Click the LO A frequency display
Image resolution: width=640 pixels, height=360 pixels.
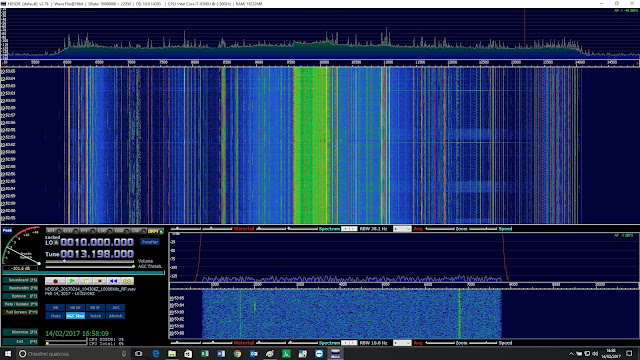[97, 242]
